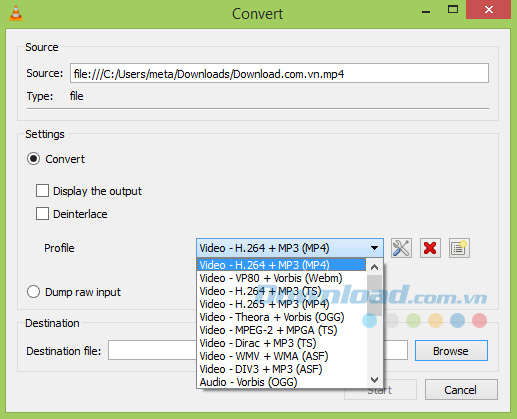Choose Video - H.265 + MP3 (MP4) profile

(264, 304)
